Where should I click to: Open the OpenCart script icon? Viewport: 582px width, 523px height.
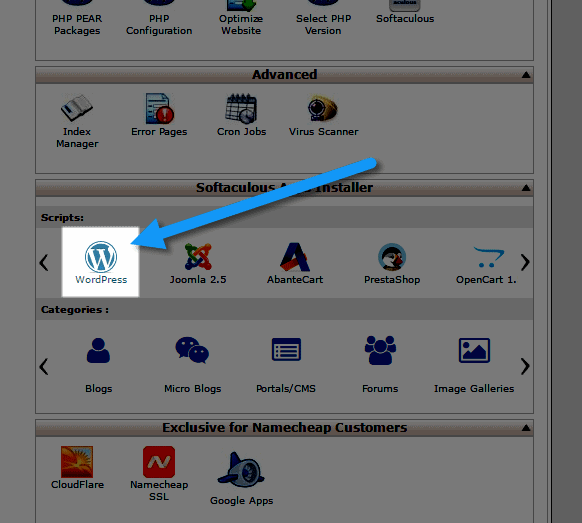(x=488, y=257)
